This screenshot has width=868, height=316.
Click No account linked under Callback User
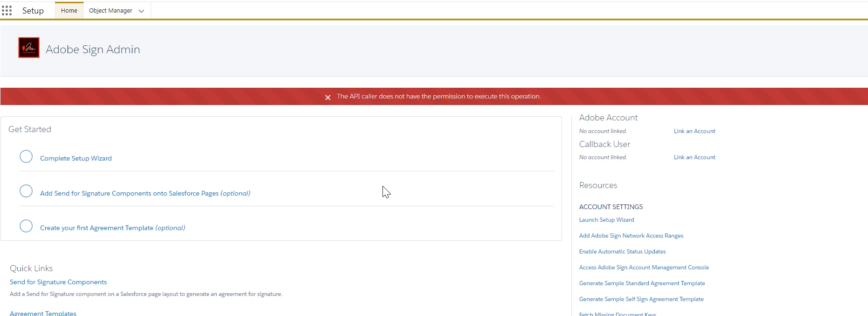pyautogui.click(x=603, y=157)
